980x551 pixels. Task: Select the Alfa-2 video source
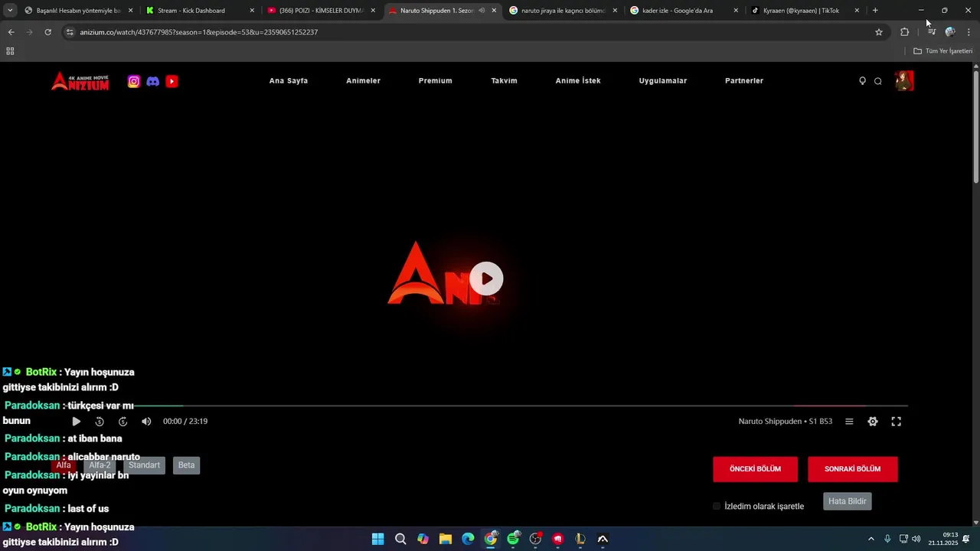(100, 465)
